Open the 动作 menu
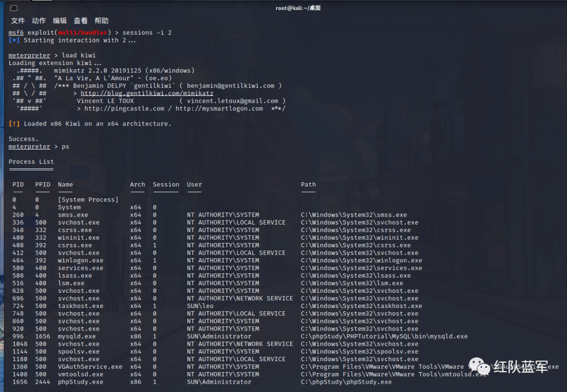 pos(39,20)
